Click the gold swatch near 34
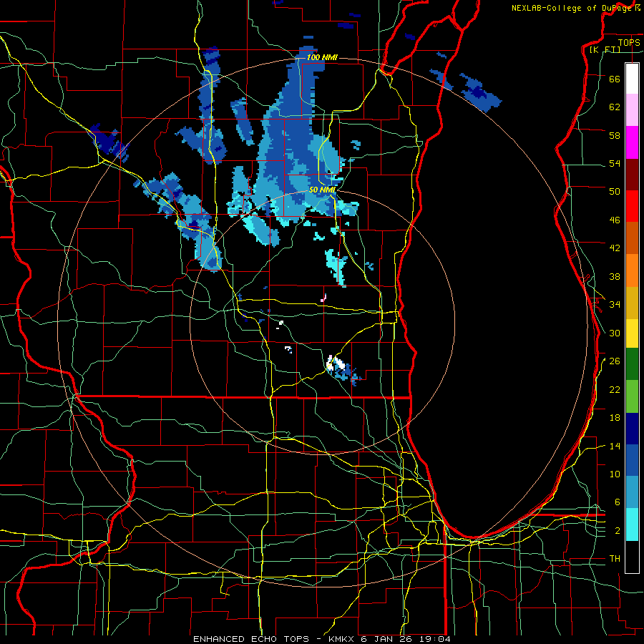This screenshot has width=644, height=644. [x=632, y=303]
